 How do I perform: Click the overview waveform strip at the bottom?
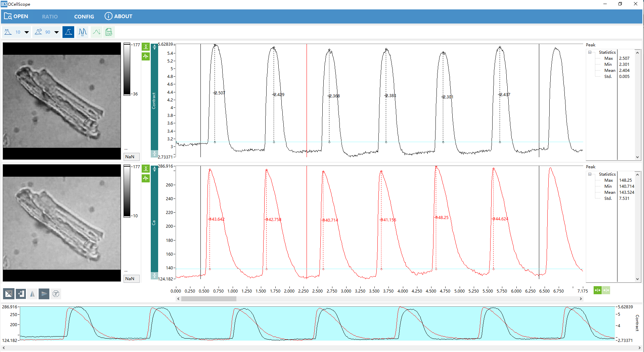(x=317, y=323)
